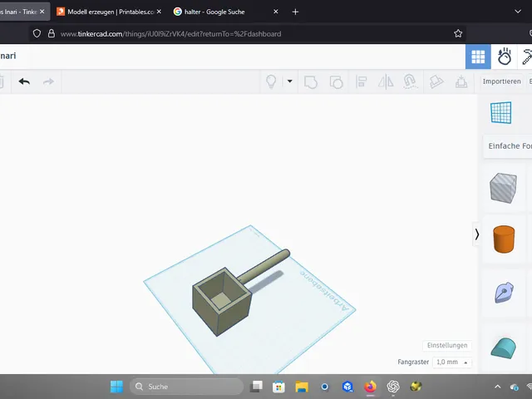532x399 pixels.
Task: Close the halter - Google Suche tab
Action: [276, 12]
